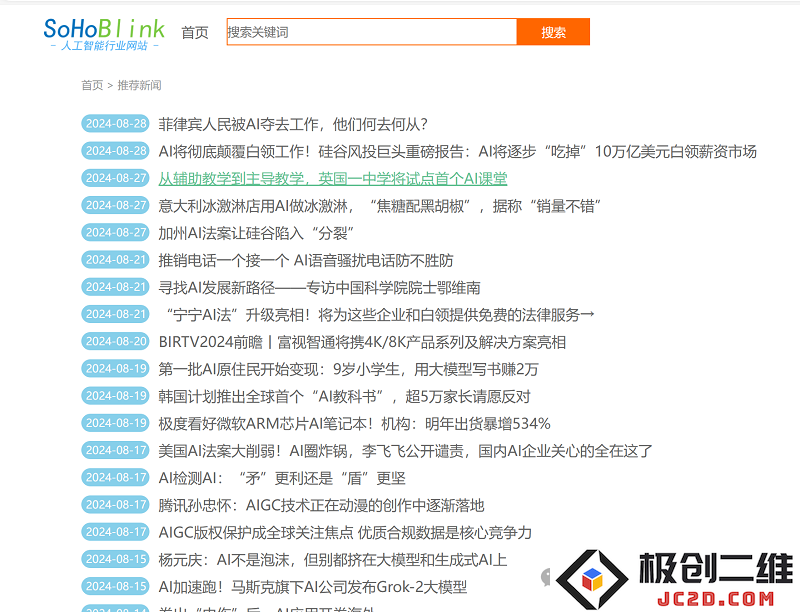Viewport: 800px width, 612px height.
Task: Open article AI加速跑 马斯克 Grok-2
Action: (x=313, y=587)
